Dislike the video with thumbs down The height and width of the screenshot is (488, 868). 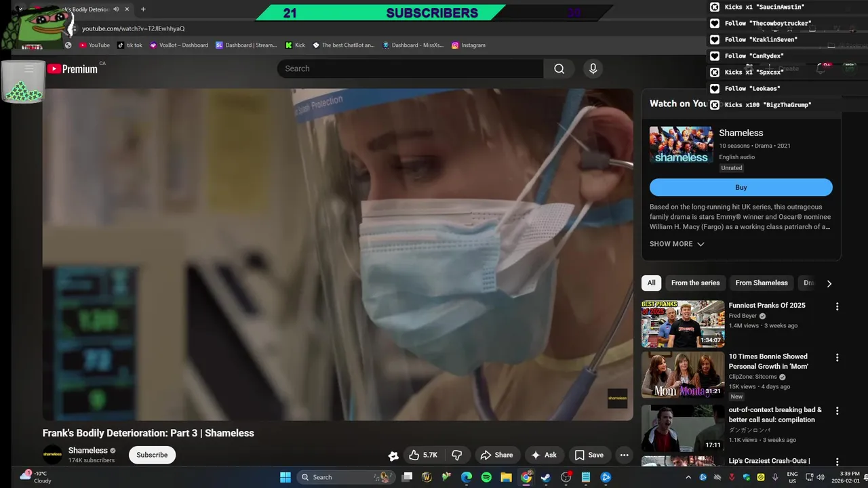(457, 455)
